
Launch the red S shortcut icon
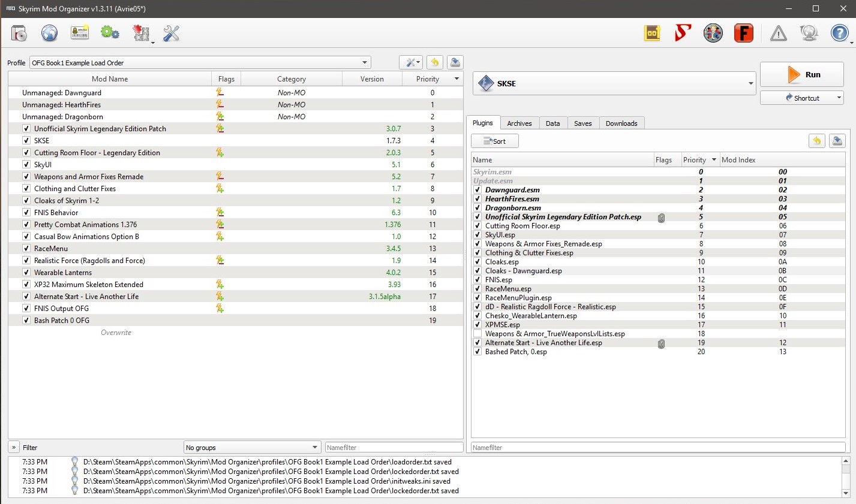tap(683, 33)
